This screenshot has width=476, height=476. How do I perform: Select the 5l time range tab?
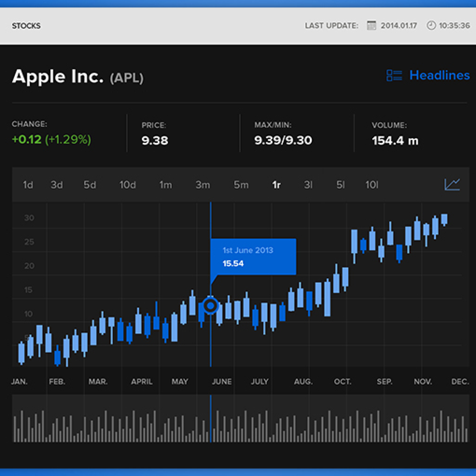[340, 185]
